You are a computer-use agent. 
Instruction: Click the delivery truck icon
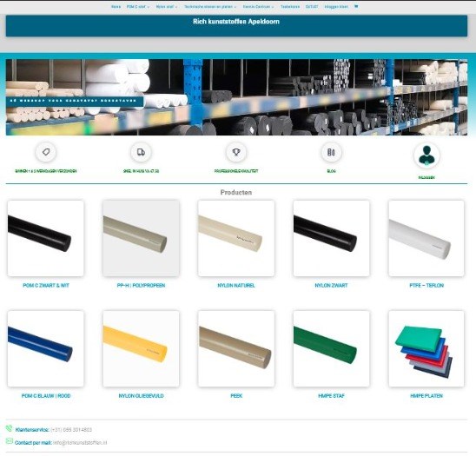[141, 152]
